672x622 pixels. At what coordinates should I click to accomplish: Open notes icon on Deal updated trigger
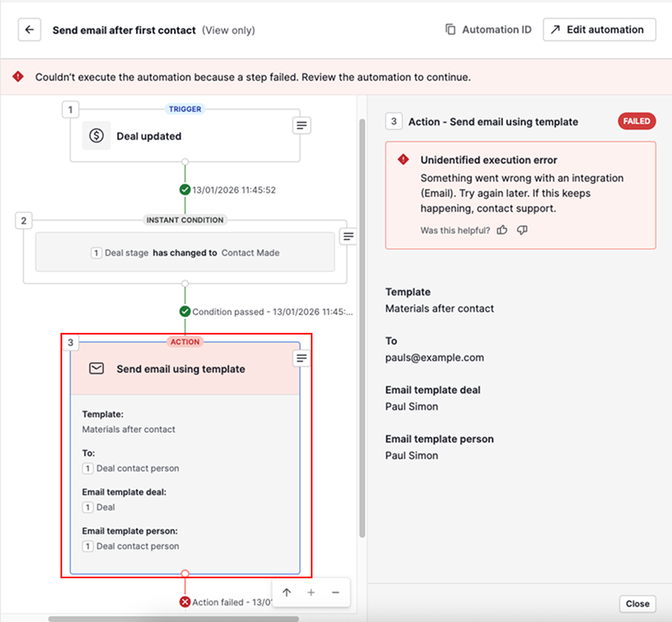(x=302, y=124)
